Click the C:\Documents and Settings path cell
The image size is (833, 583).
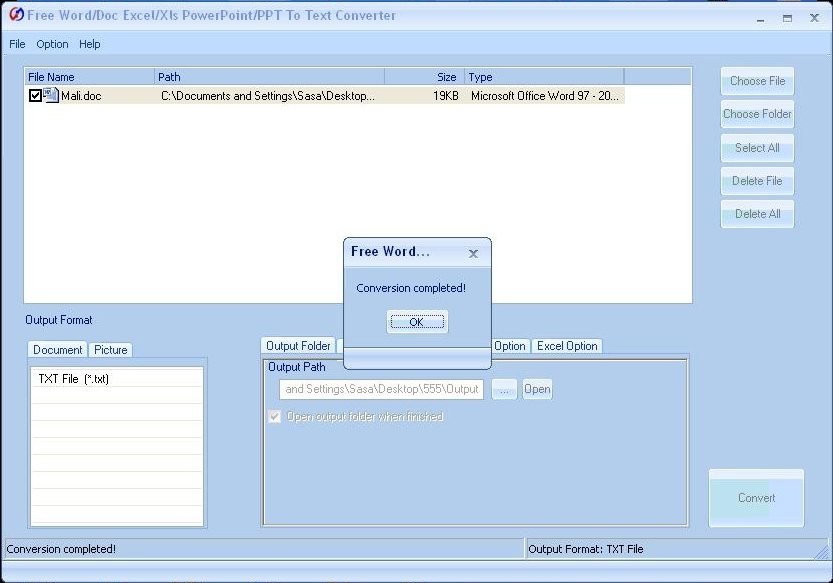(268, 96)
